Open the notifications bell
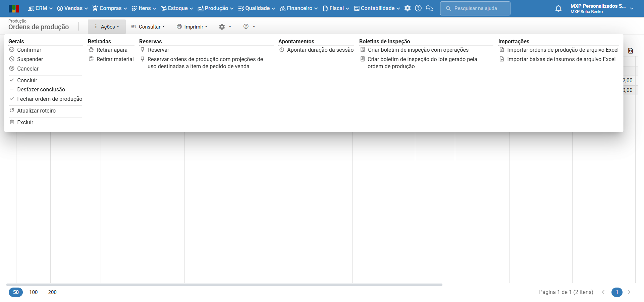 558,8
